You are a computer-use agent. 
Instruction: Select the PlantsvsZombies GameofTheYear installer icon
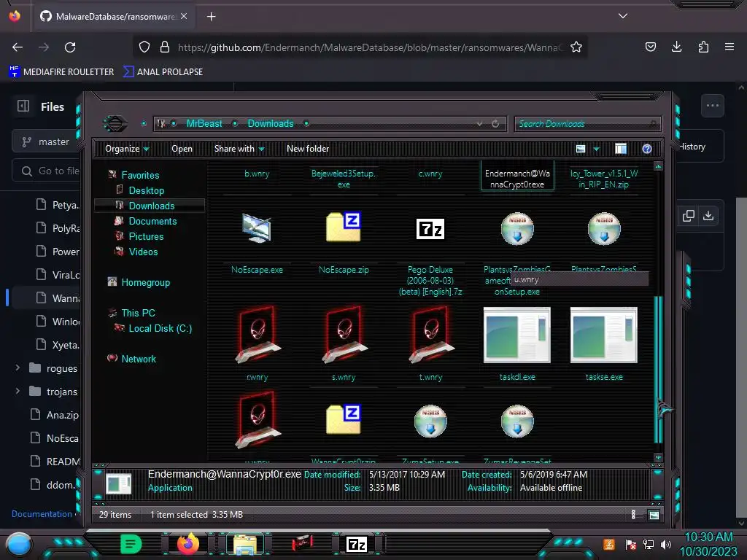coord(517,228)
